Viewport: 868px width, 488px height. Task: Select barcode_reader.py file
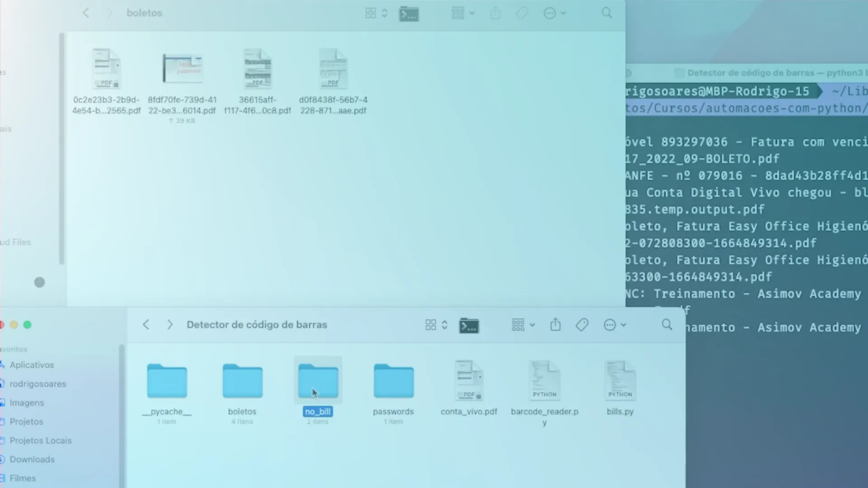[x=544, y=381]
